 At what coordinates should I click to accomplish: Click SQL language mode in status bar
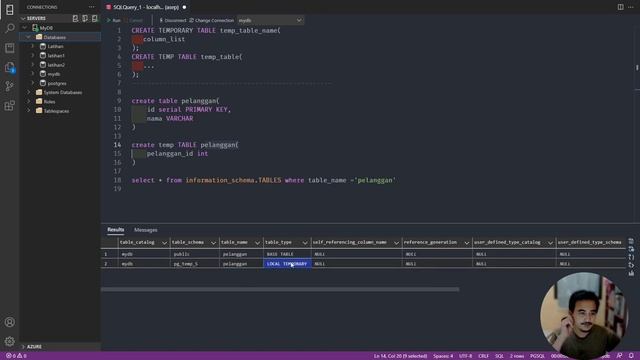tap(499, 356)
